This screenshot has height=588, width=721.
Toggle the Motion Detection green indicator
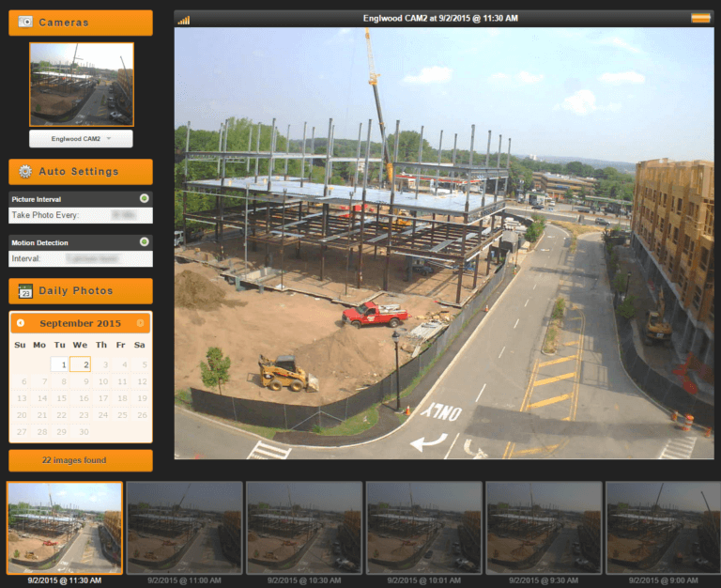point(144,241)
